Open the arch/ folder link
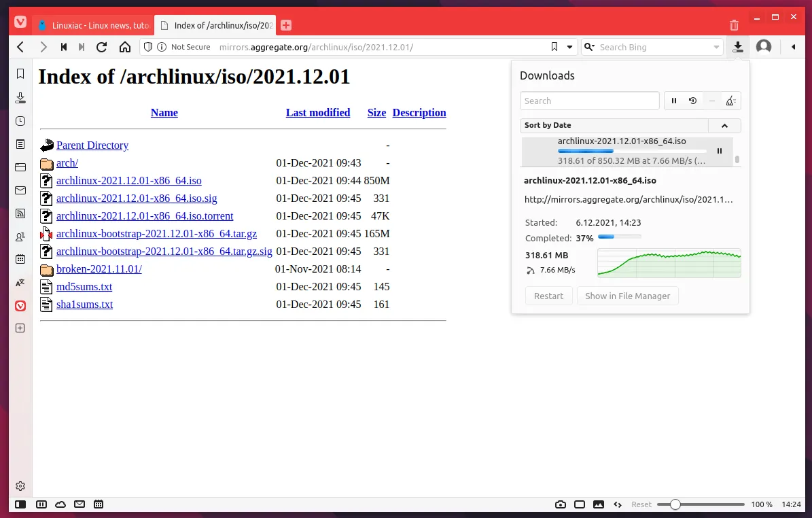The width and height of the screenshot is (812, 518). [67, 162]
